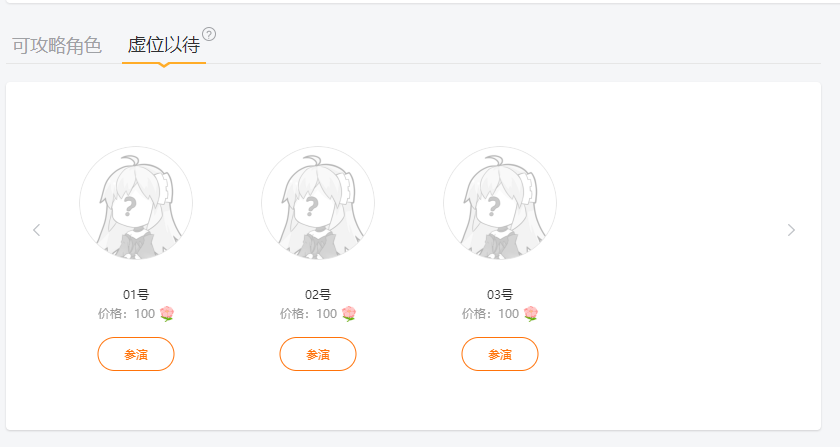840x447 pixels.
Task: Click the 01号 slot name label
Action: click(x=136, y=295)
